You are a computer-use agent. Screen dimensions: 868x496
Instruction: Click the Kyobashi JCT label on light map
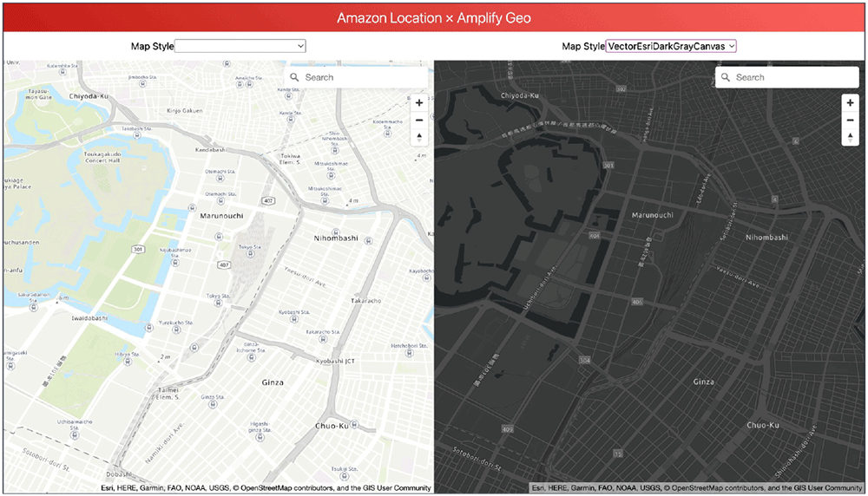[336, 360]
